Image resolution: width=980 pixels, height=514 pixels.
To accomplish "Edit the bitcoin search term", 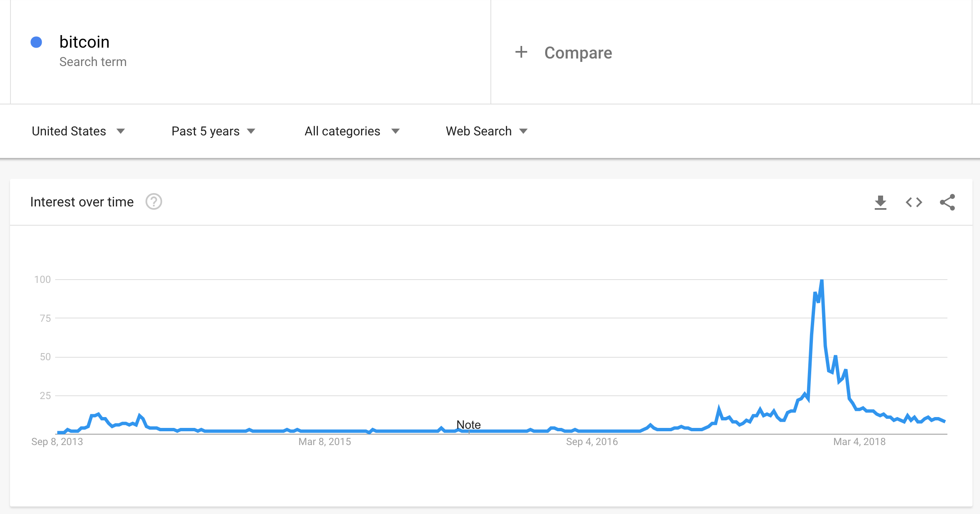I will tap(84, 42).
